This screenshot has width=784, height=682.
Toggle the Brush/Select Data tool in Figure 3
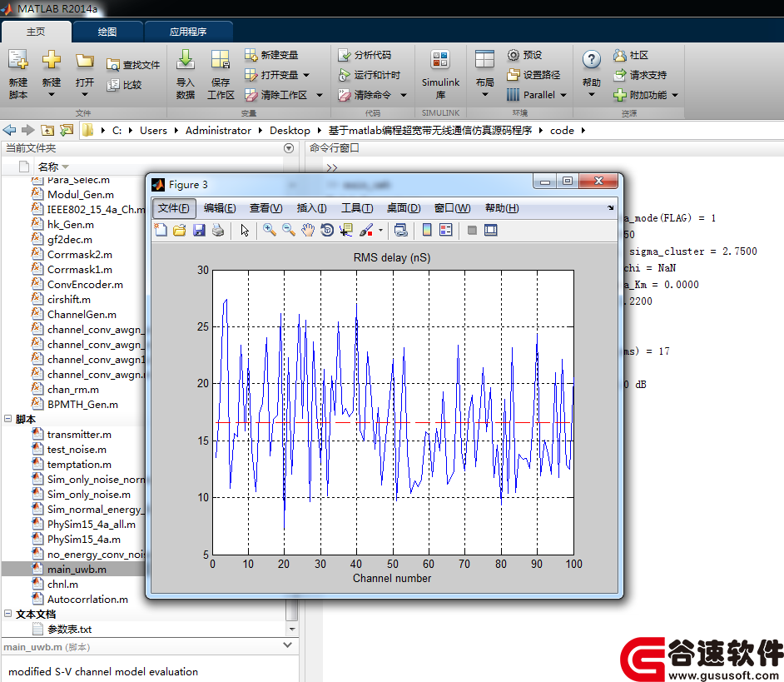tap(365, 230)
